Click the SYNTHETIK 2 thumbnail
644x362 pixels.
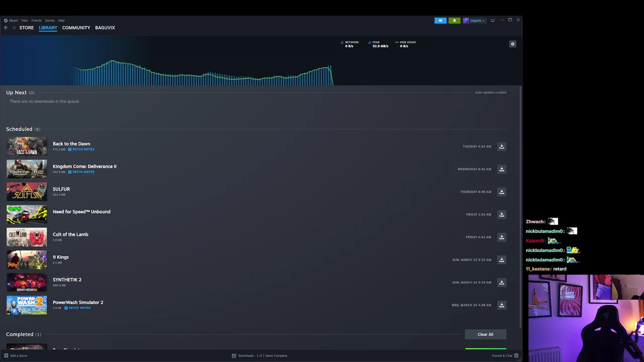[27, 282]
